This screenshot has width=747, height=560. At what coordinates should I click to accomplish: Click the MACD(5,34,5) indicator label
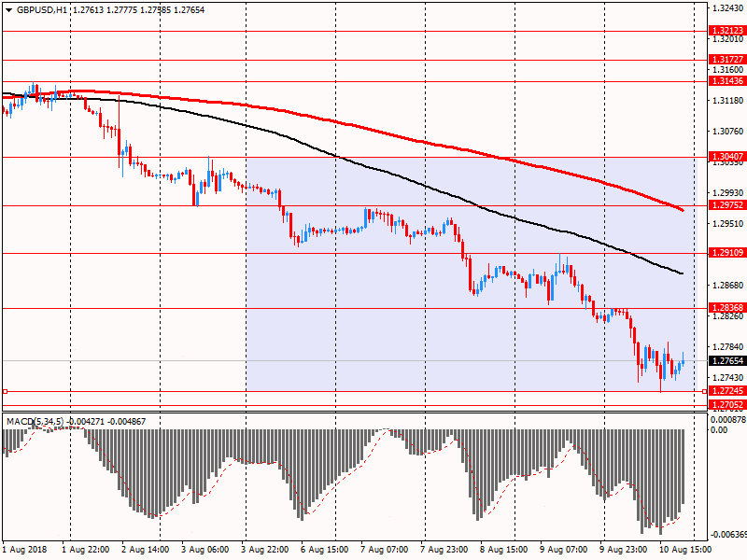click(x=35, y=422)
